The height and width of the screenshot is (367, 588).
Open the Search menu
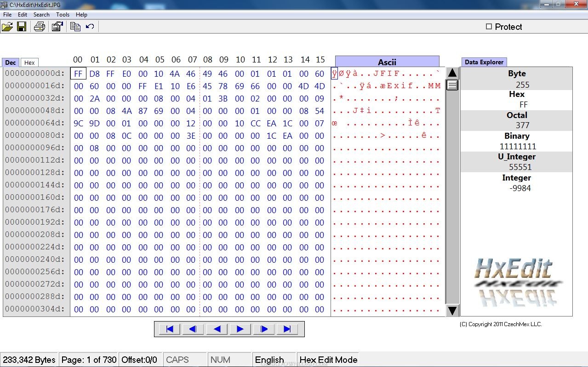(41, 15)
